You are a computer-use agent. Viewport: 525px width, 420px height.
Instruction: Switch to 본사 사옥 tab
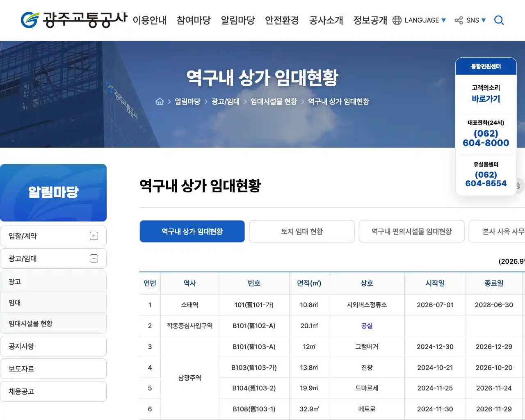(497, 231)
